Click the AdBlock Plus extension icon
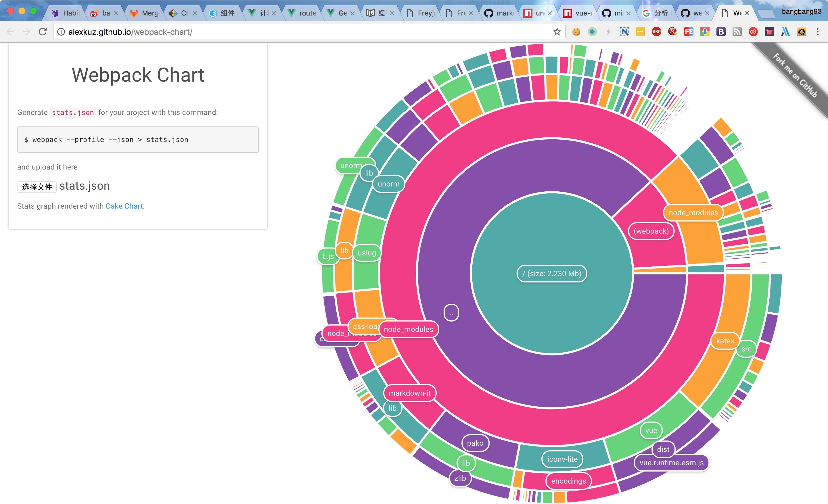The width and height of the screenshot is (828, 504). click(x=656, y=32)
